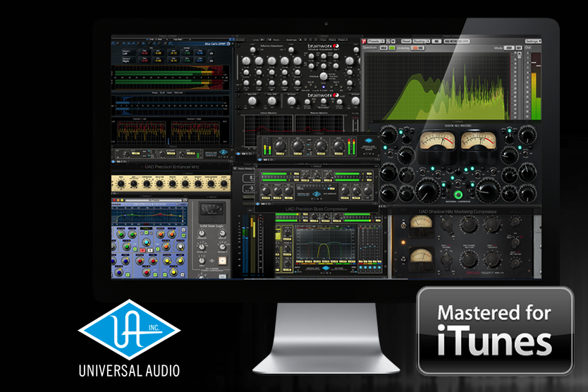
Task: Toggle the orange power lamp on Fairchild compressor
Action: pyautogui.click(x=403, y=243)
